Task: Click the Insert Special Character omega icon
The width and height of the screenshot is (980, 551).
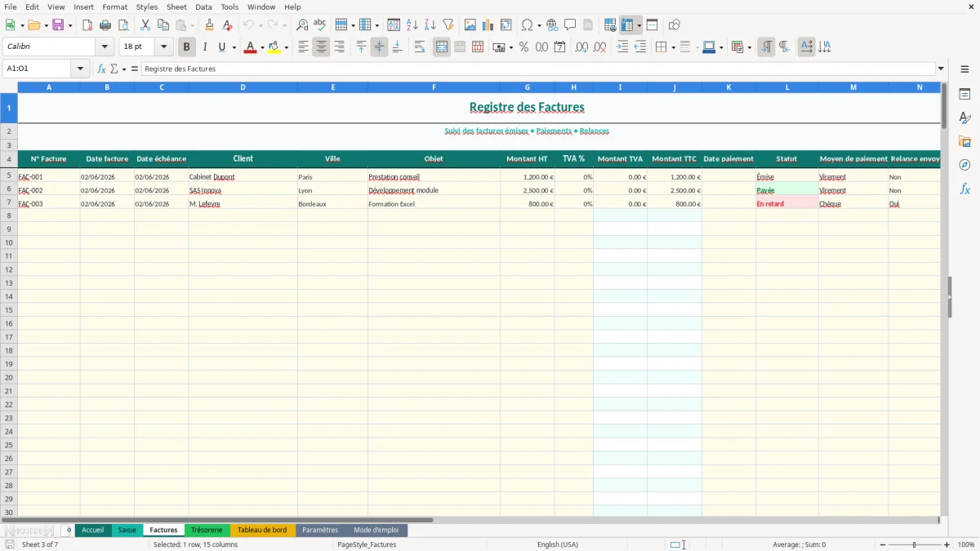Action: point(527,25)
